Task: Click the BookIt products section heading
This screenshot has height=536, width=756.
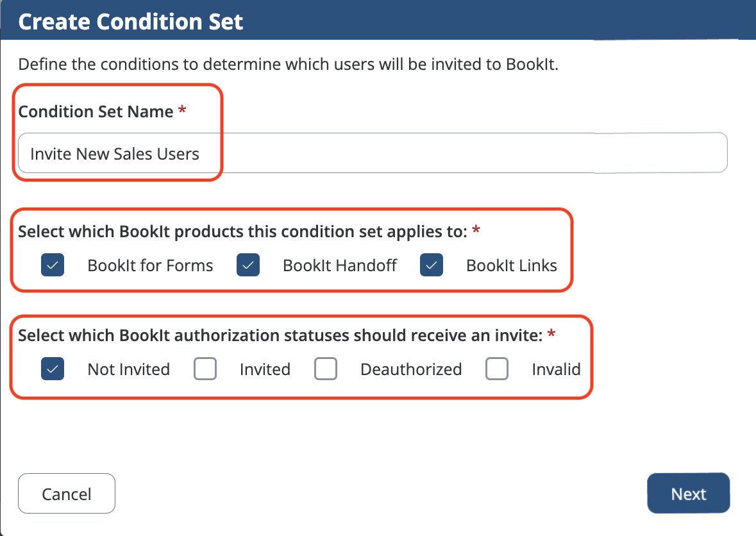Action: [242, 231]
